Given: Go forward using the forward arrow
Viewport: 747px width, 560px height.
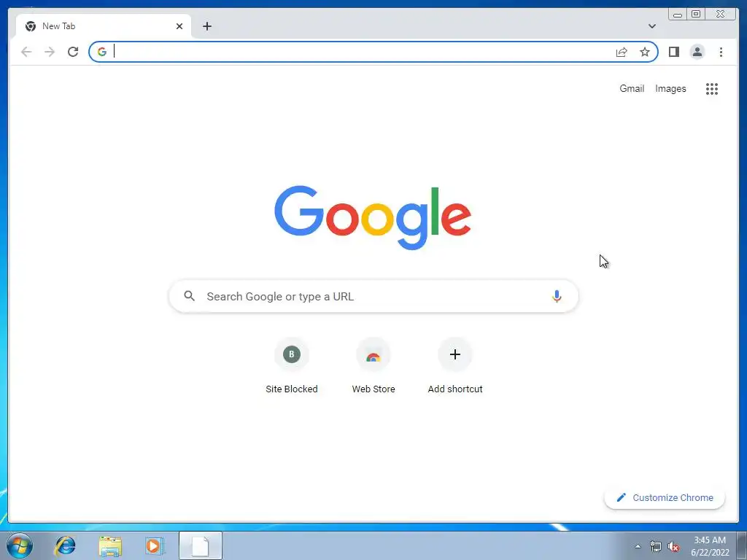Looking at the screenshot, I should click(x=50, y=52).
